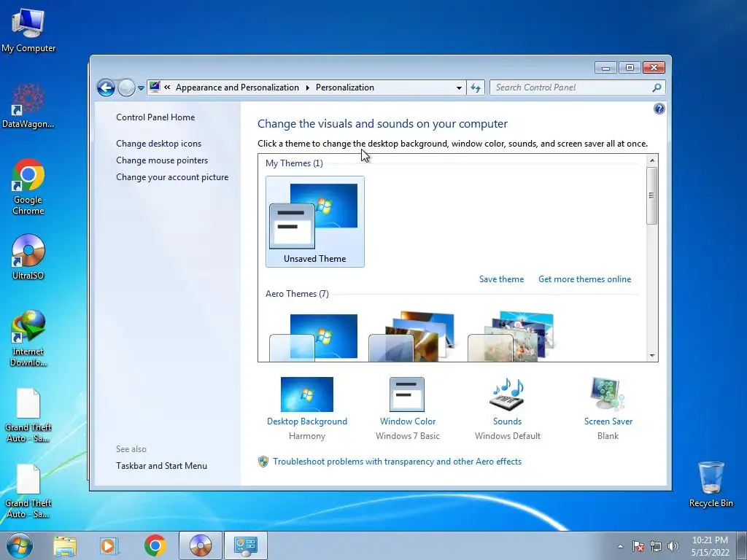
Task: Switch to UltraISO taskbar button
Action: click(x=201, y=545)
